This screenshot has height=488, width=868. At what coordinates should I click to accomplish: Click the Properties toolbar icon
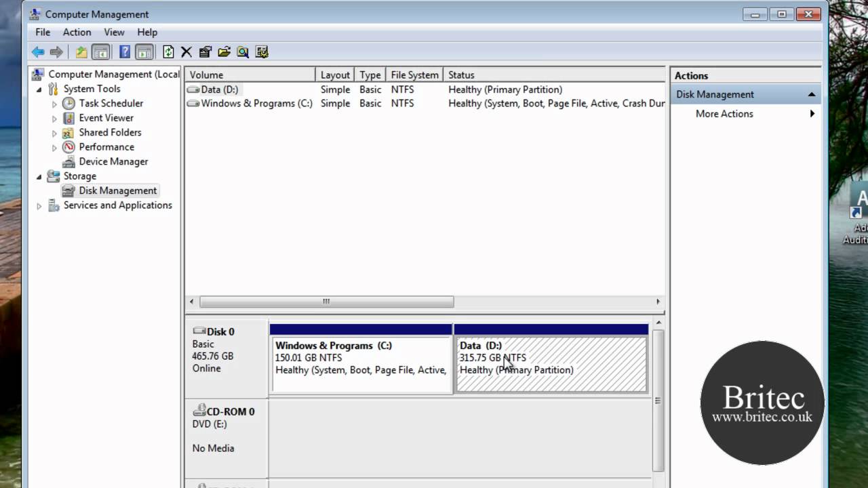pyautogui.click(x=205, y=52)
